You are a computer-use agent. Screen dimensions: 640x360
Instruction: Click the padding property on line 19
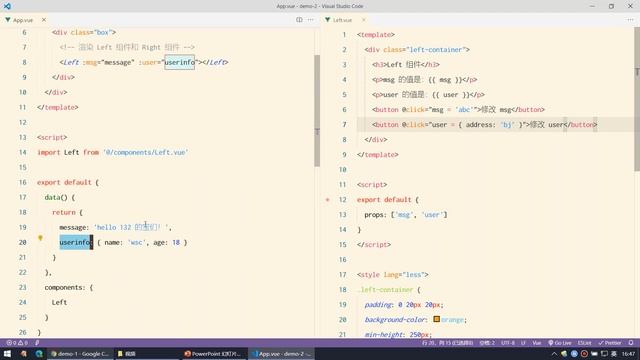[x=378, y=304]
